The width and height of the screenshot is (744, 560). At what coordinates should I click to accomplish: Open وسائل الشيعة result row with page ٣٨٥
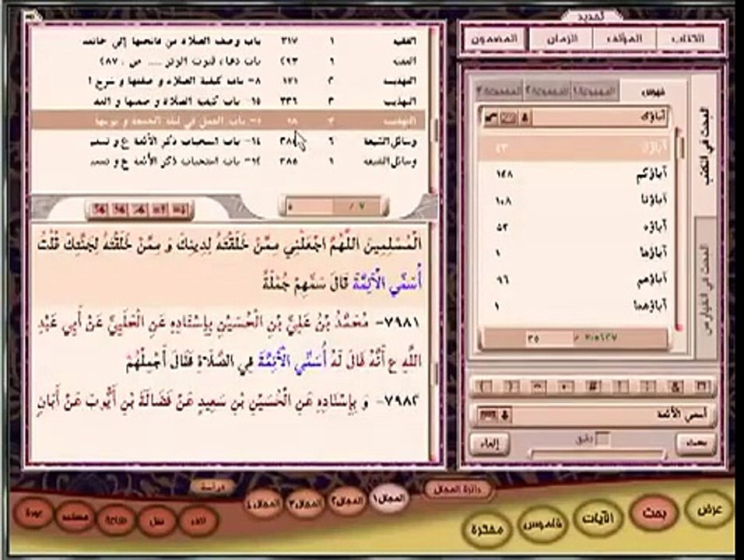(230, 161)
